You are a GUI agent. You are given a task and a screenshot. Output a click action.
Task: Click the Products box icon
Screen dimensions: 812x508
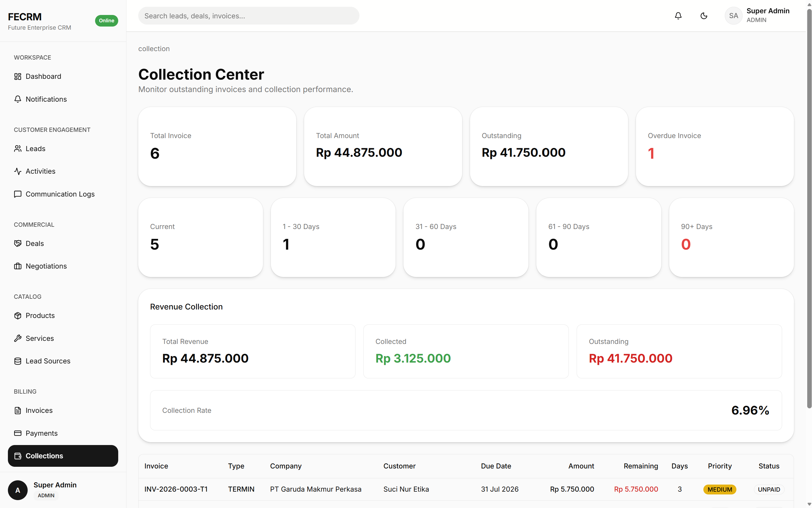18,315
